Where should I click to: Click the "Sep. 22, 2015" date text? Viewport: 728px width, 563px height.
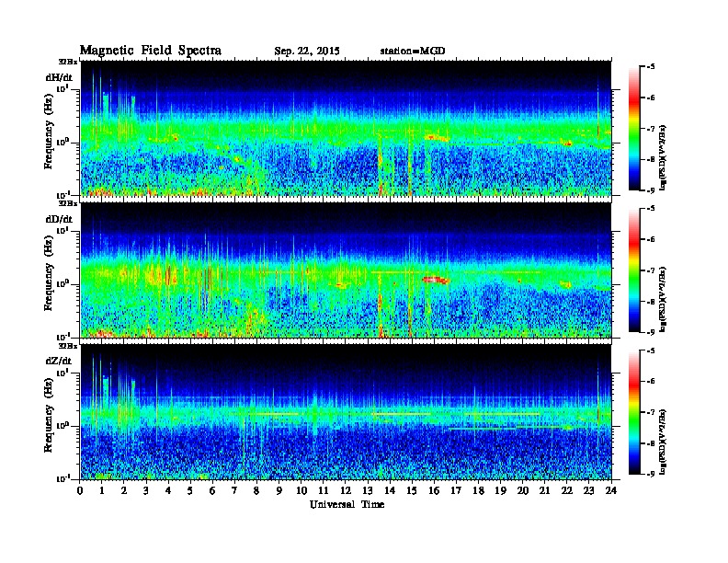307,52
